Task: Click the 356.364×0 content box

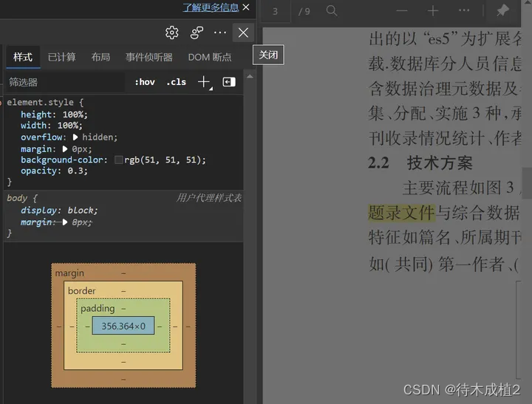Action: 123,326
